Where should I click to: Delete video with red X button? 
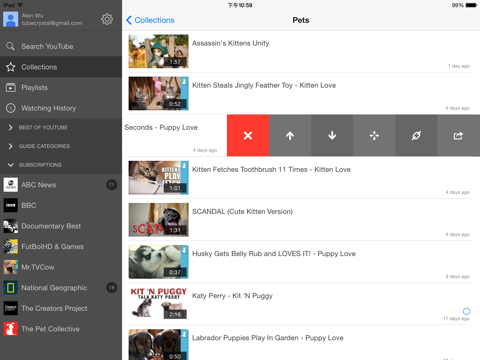248,135
